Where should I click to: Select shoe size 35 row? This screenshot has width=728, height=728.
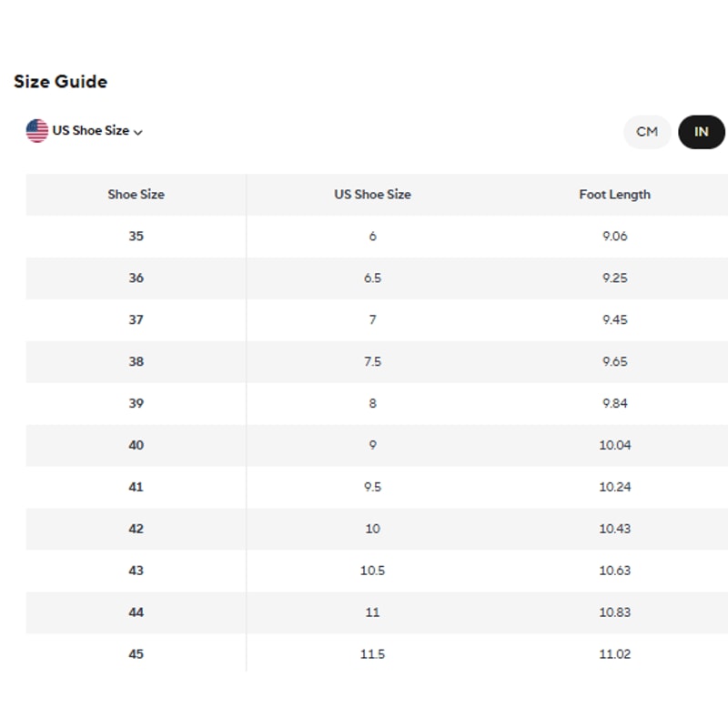click(x=136, y=237)
